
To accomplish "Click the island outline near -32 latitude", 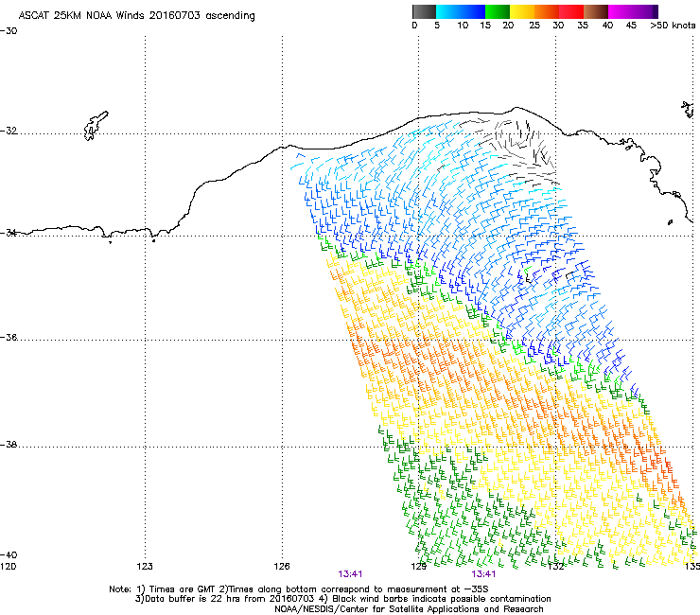I will (x=96, y=126).
